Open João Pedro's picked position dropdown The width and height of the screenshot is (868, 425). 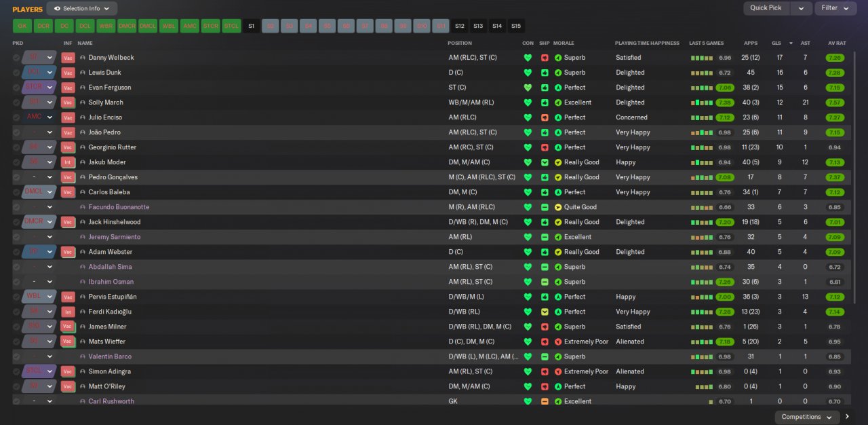coord(39,132)
